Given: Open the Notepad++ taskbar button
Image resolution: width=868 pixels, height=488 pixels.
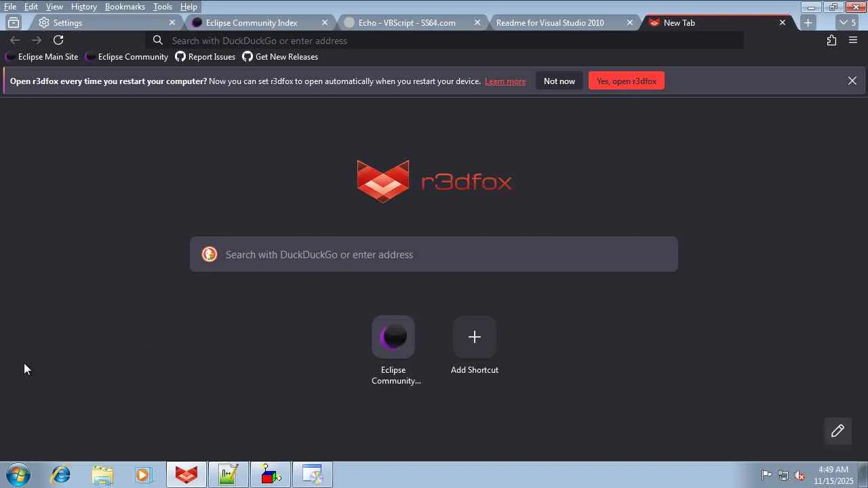Looking at the screenshot, I should coord(229,475).
